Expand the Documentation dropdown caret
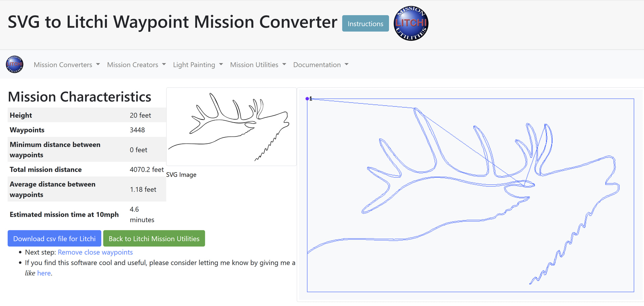This screenshot has height=306, width=644. coord(346,64)
